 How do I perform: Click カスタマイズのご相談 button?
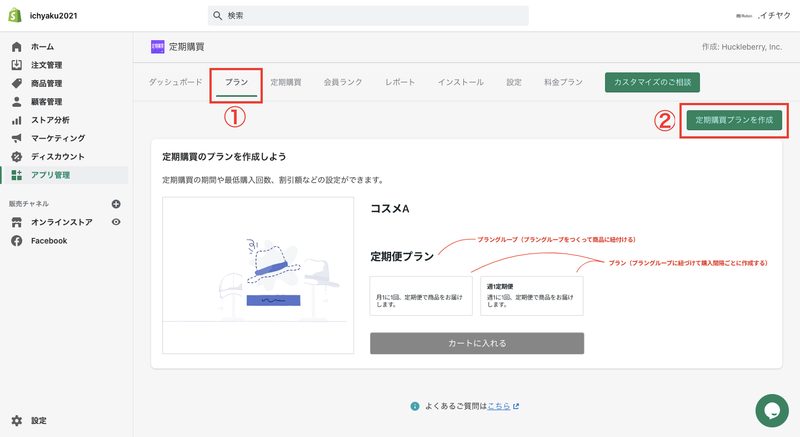[652, 82]
